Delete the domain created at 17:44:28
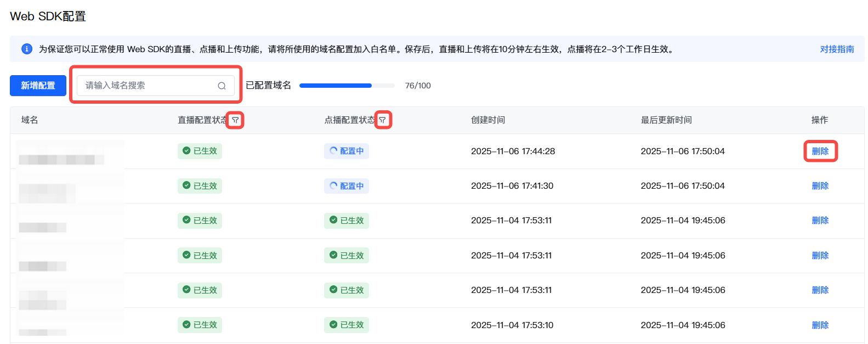Image resolution: width=868 pixels, height=344 pixels. coord(820,151)
